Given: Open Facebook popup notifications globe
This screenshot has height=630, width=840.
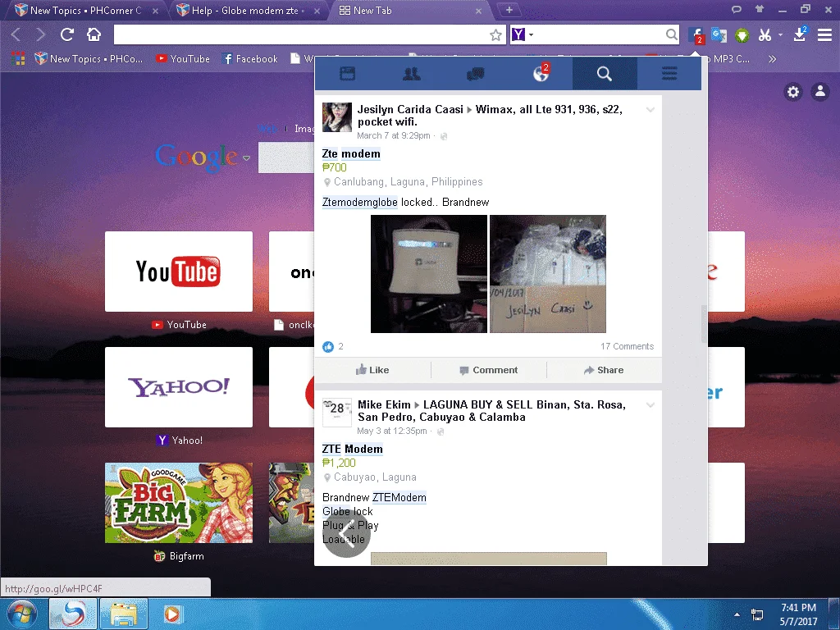Looking at the screenshot, I should pyautogui.click(x=541, y=73).
